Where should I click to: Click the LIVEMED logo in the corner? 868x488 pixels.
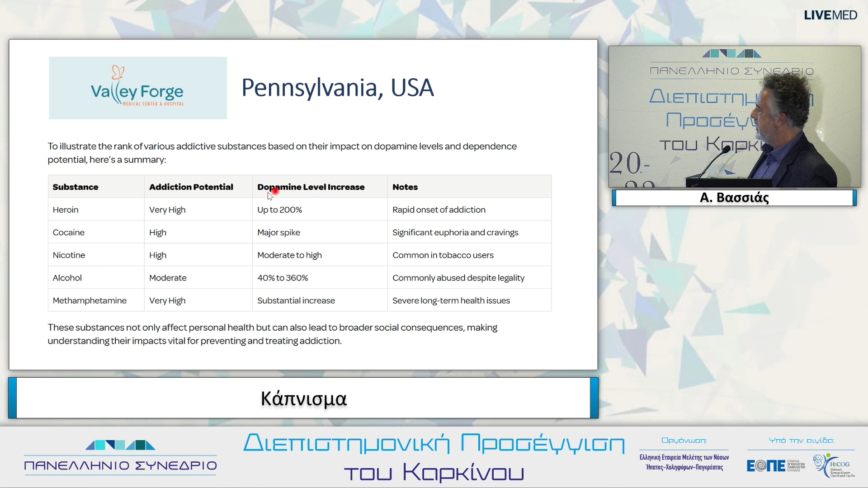[830, 15]
